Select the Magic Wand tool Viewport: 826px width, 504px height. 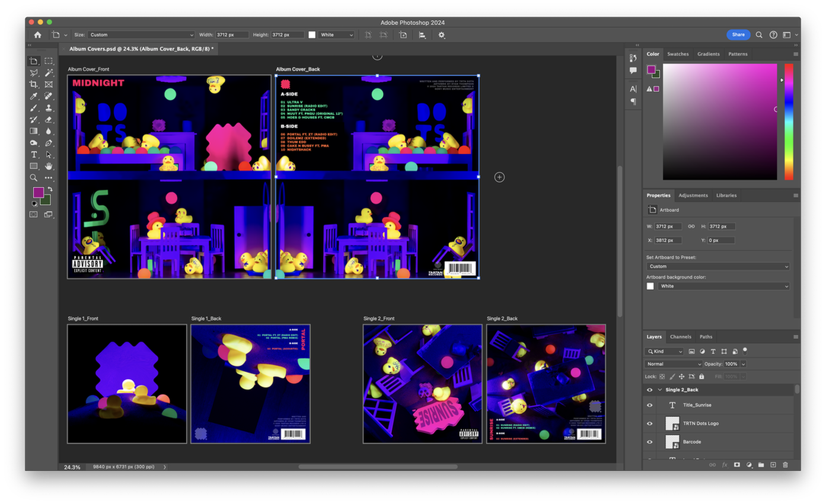pos(49,73)
